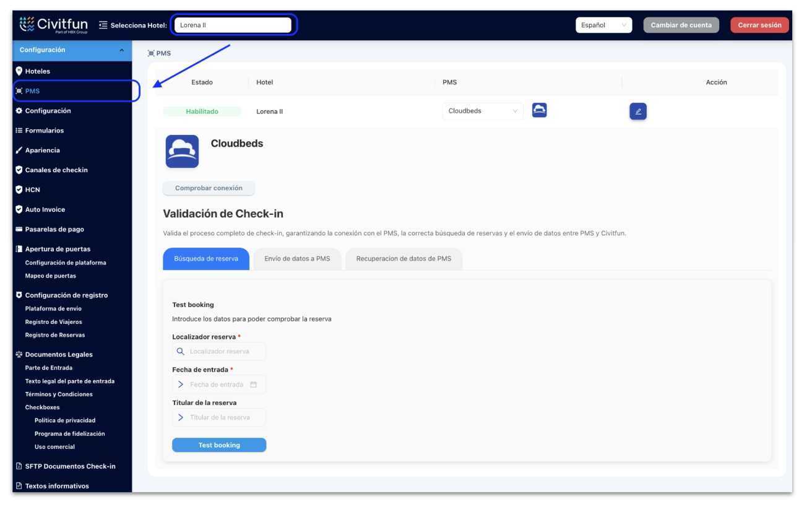Click the Hoteles location pin icon

[x=20, y=71]
